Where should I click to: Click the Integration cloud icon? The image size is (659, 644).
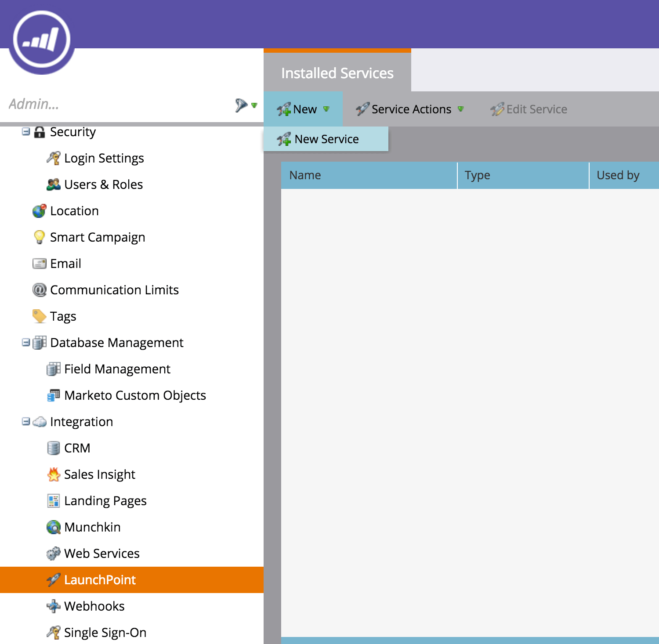(x=40, y=422)
